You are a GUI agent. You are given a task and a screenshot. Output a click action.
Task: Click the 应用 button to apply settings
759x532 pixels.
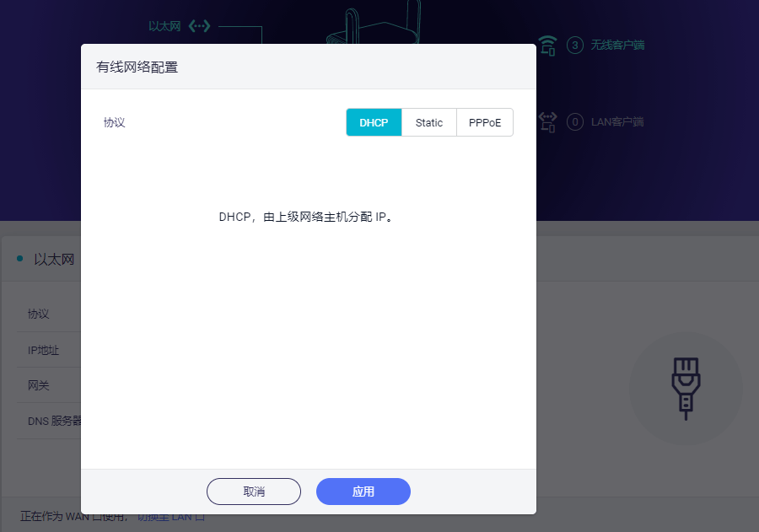[x=363, y=491]
